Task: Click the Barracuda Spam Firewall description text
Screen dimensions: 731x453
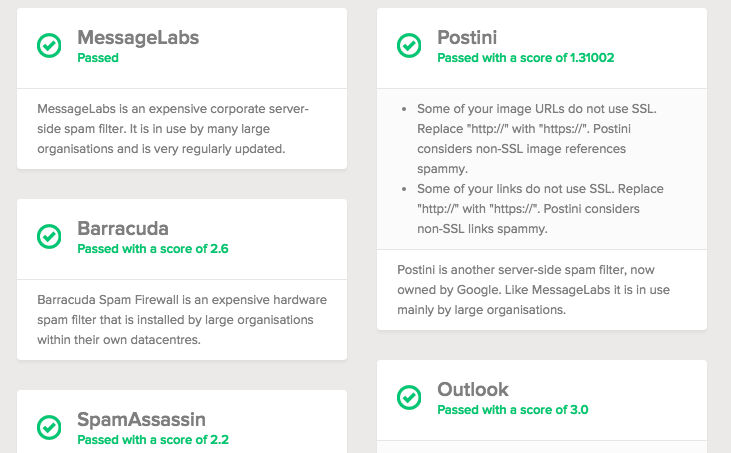Action: click(182, 320)
